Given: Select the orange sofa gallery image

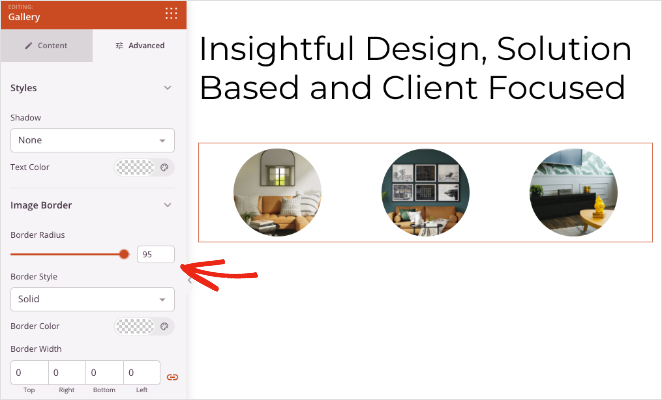Looking at the screenshot, I should (277, 192).
